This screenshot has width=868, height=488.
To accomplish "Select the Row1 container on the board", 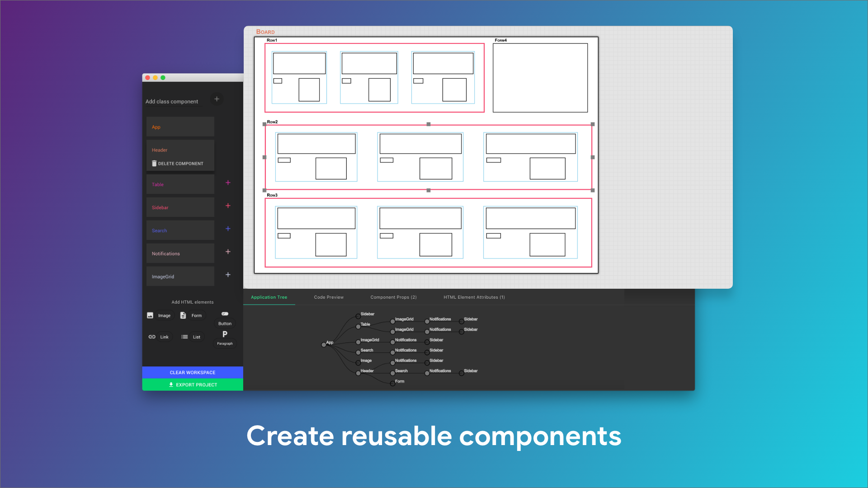I will [x=374, y=78].
